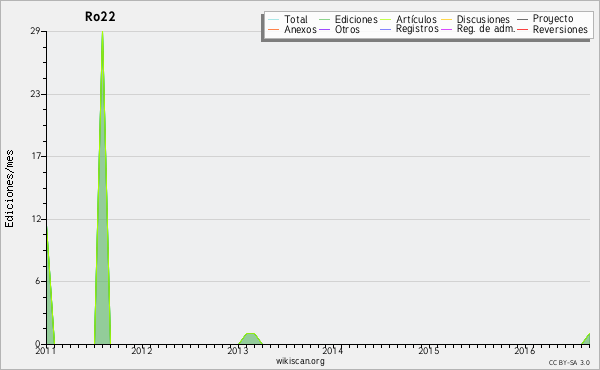Select the 'Otros' legend label

pyautogui.click(x=347, y=29)
